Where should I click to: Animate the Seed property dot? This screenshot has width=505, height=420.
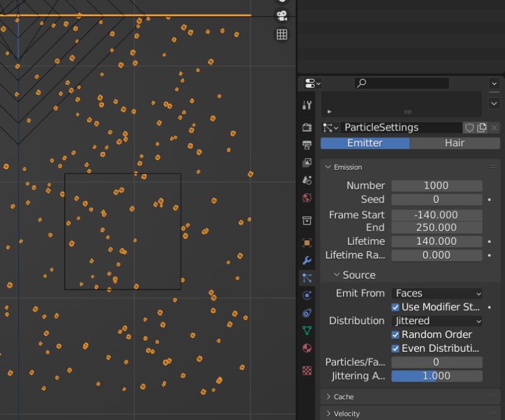[489, 200]
